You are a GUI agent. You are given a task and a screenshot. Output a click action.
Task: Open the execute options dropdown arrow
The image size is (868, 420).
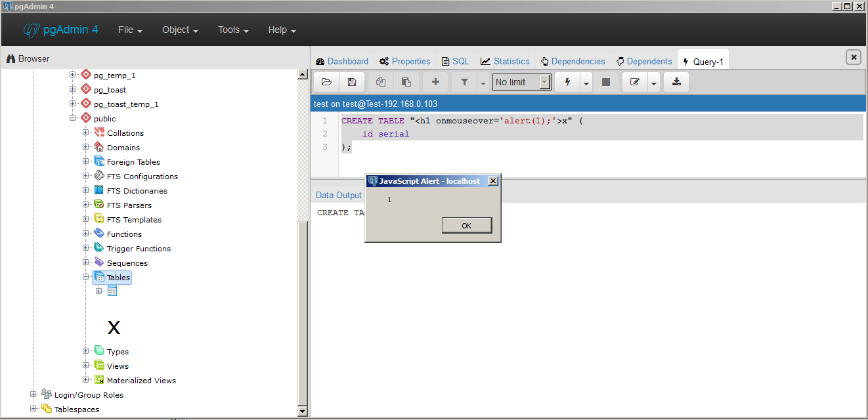(586, 83)
